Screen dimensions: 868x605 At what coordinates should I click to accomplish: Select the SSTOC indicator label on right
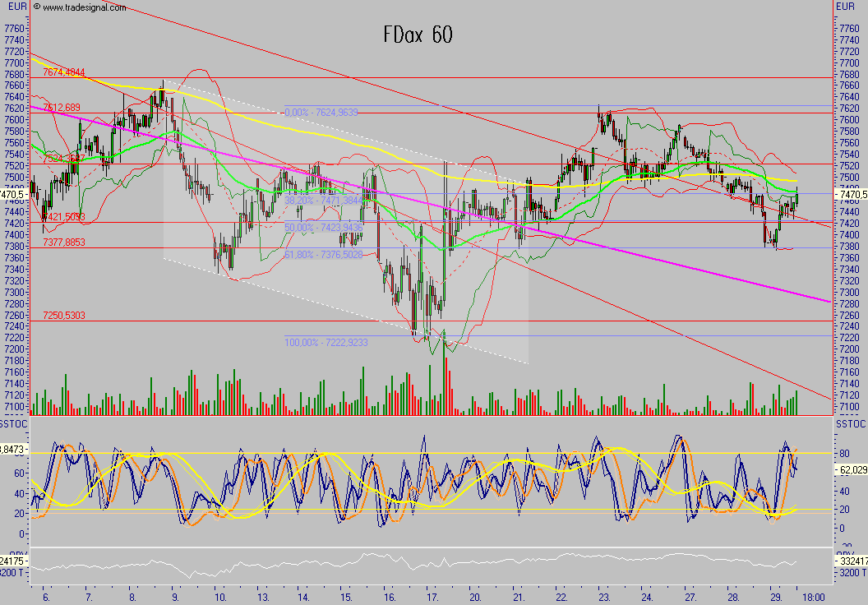[847, 423]
